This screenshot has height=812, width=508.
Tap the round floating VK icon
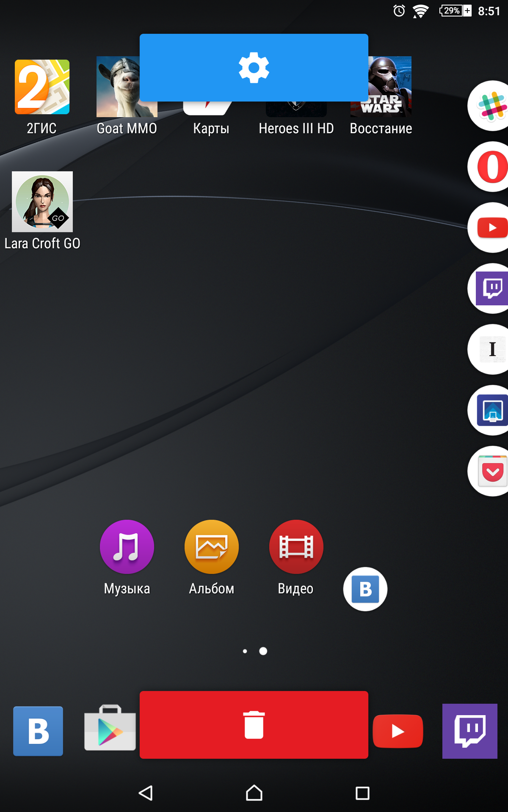[x=365, y=589]
